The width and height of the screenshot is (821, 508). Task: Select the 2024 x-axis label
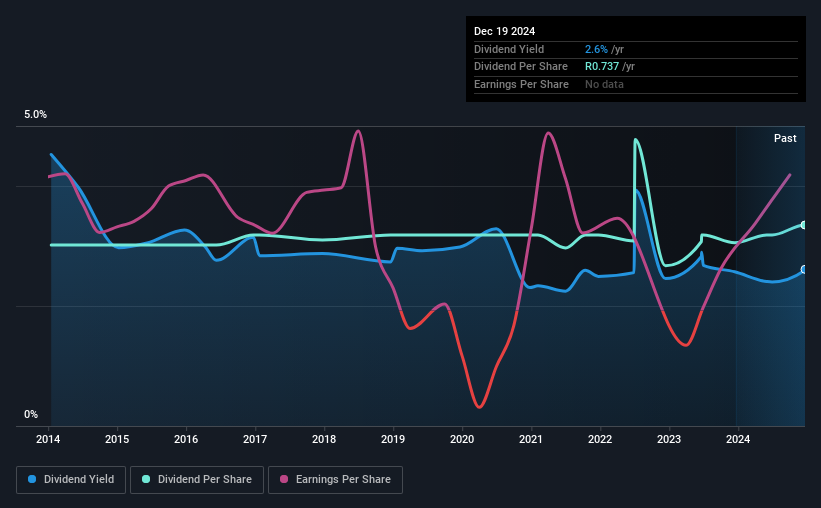[738, 439]
